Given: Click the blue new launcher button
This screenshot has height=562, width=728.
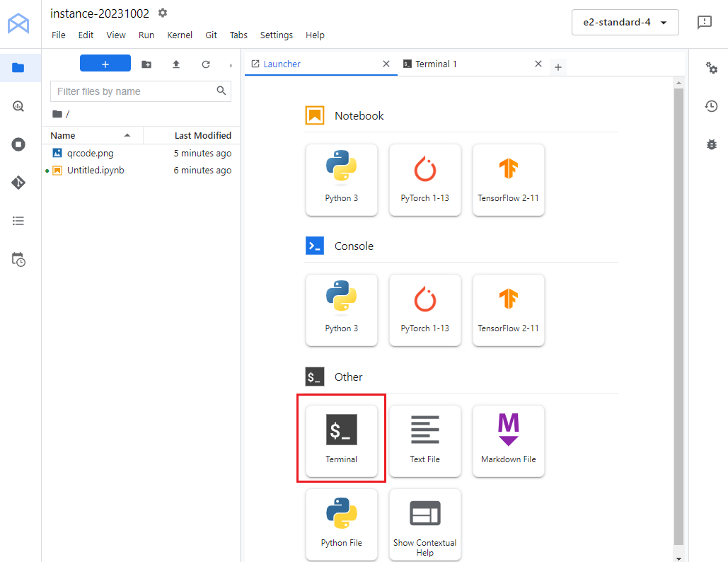Looking at the screenshot, I should pyautogui.click(x=105, y=64).
